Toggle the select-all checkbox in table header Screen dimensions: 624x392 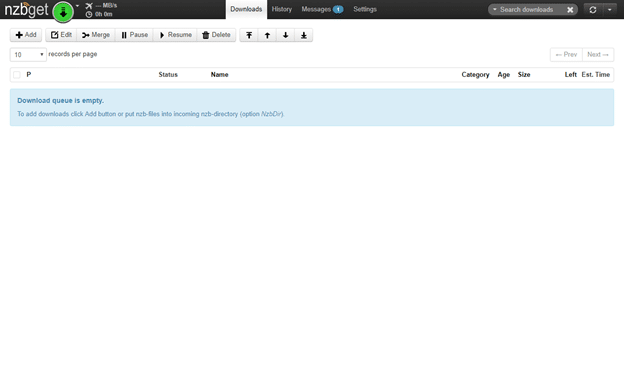point(17,74)
